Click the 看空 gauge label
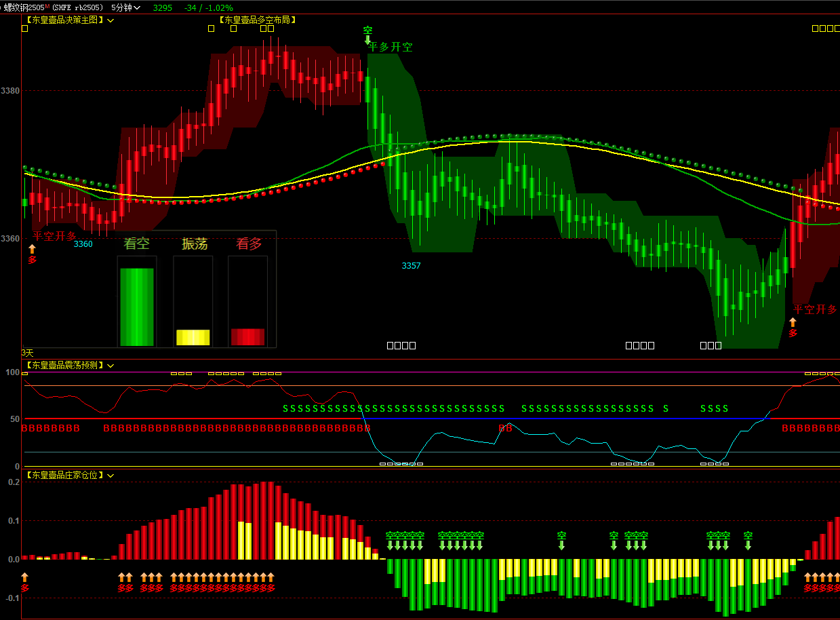This screenshot has width=840, height=620. coord(136,244)
